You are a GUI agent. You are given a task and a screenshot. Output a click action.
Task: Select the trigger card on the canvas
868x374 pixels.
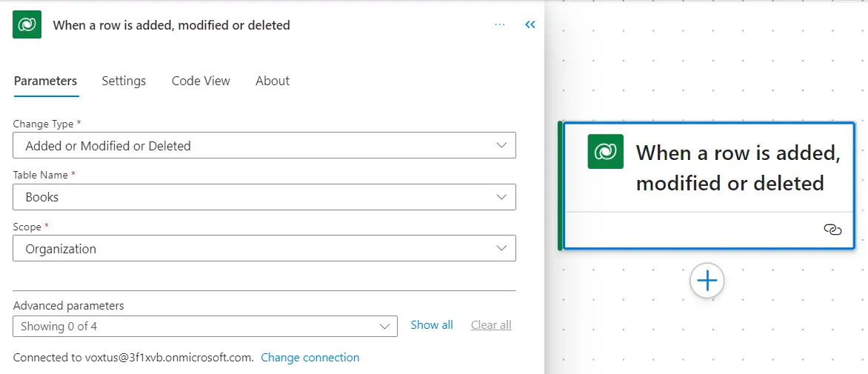707,185
